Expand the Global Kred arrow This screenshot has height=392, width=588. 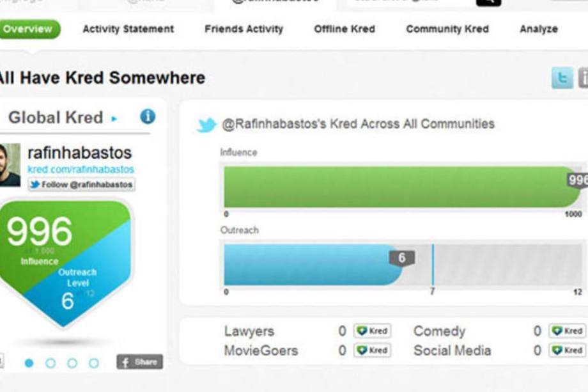[x=114, y=118]
